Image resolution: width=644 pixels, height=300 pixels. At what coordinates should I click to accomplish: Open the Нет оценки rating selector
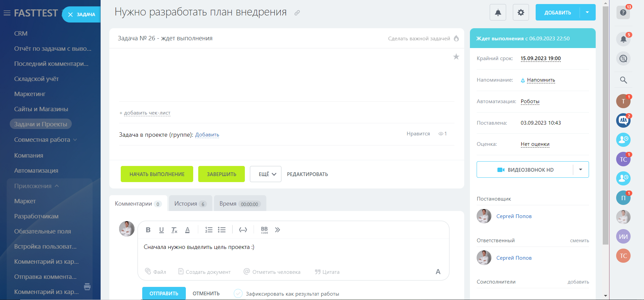pos(535,144)
